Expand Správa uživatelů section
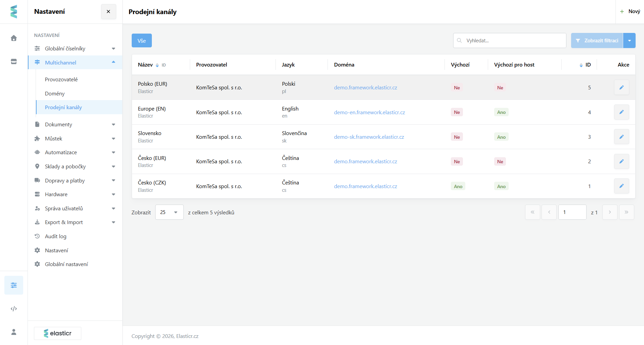The image size is (644, 345). click(x=75, y=209)
